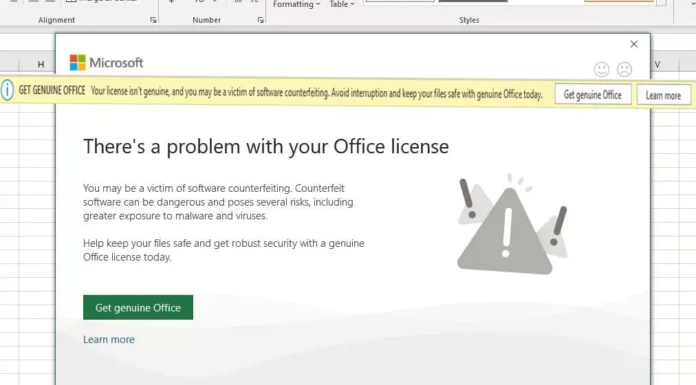Open the Alignment group dialog launcher

click(153, 20)
